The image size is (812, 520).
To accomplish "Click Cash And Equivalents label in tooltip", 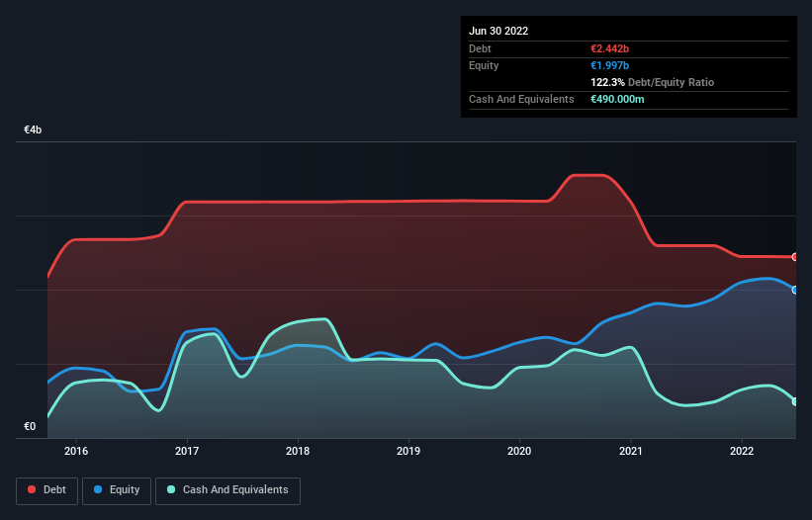I will [521, 99].
